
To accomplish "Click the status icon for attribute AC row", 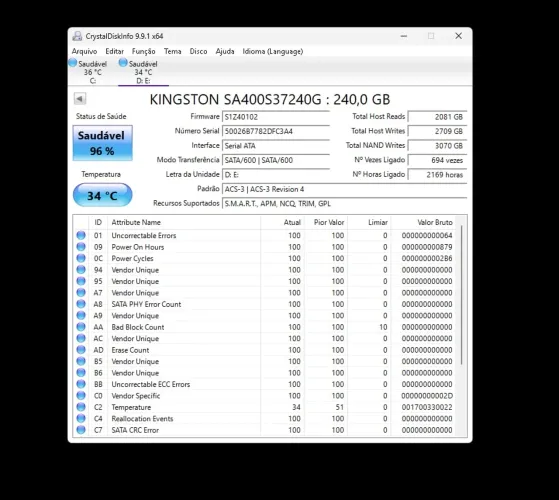I will (x=81, y=338).
